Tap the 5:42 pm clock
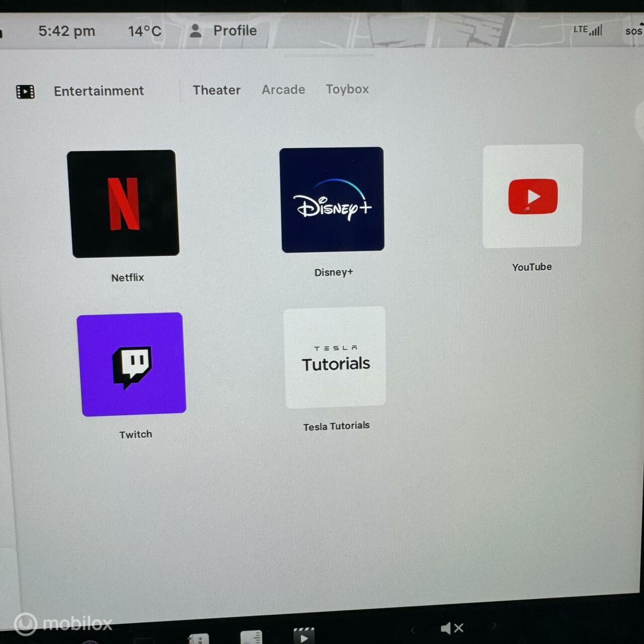The width and height of the screenshot is (644, 644). pos(67,31)
